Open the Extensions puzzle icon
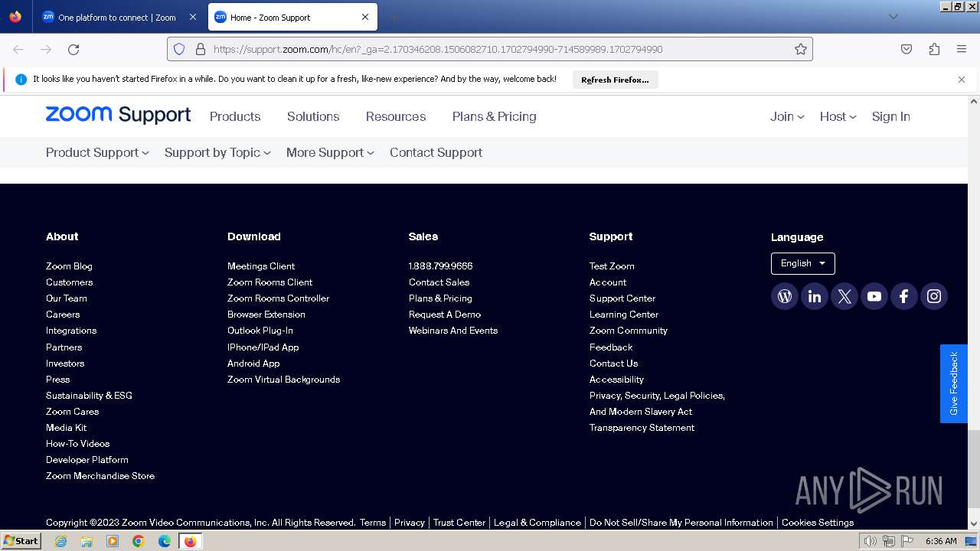Screen dimensions: 980x551 [x=934, y=49]
